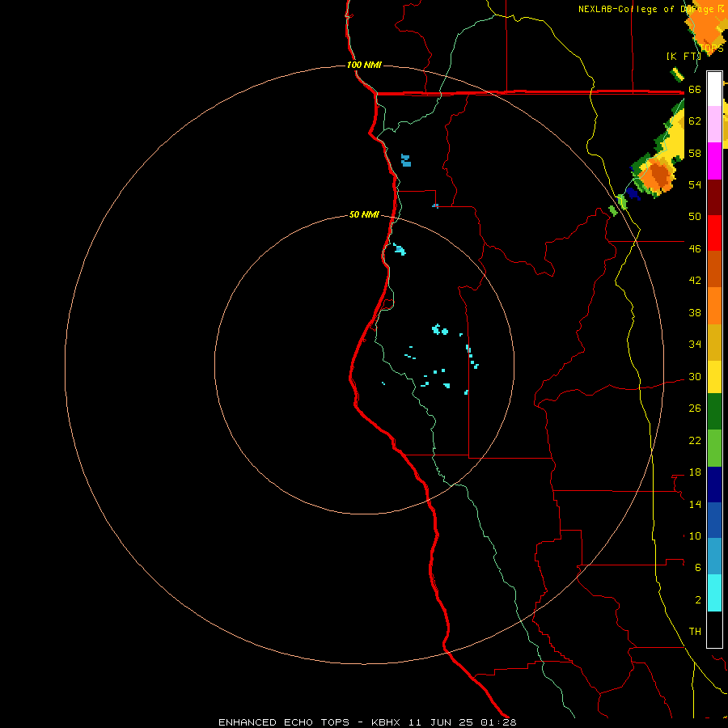Select the gold legend color band

pos(714,342)
